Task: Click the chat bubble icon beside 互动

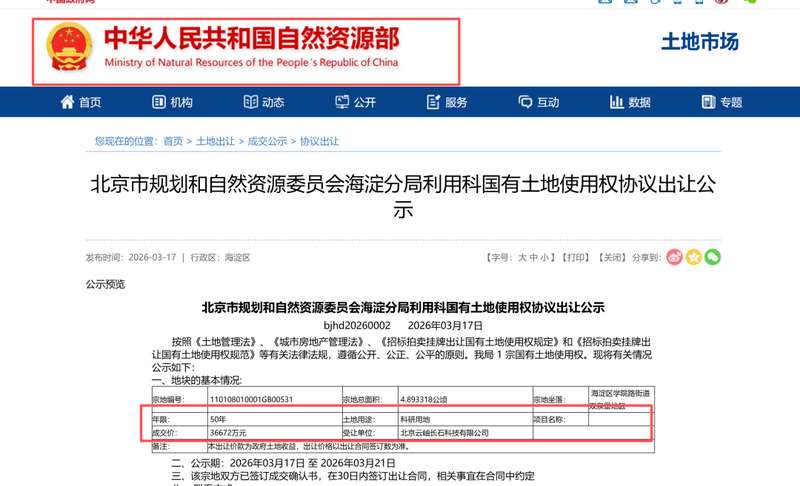Action: click(525, 102)
